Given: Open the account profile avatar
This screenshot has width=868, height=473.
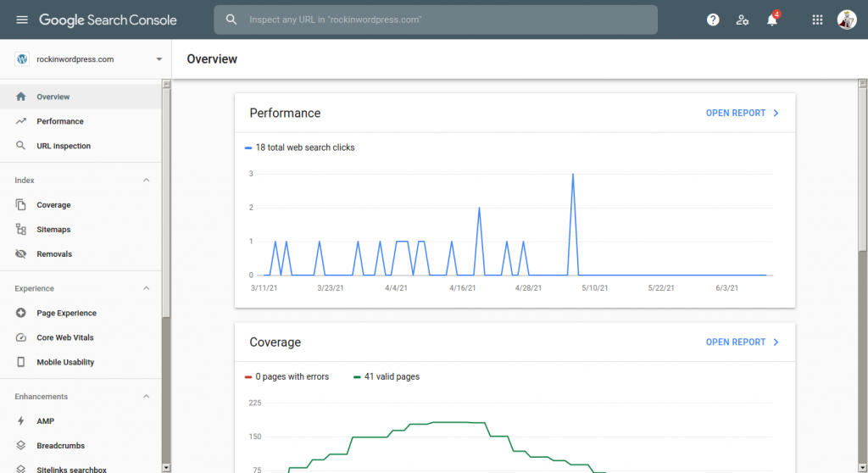Looking at the screenshot, I should [x=847, y=20].
